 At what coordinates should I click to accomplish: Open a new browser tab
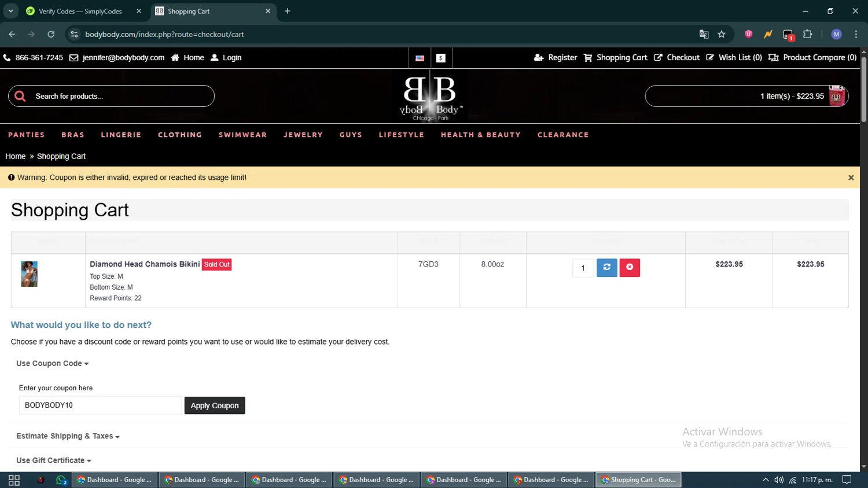[x=287, y=11]
